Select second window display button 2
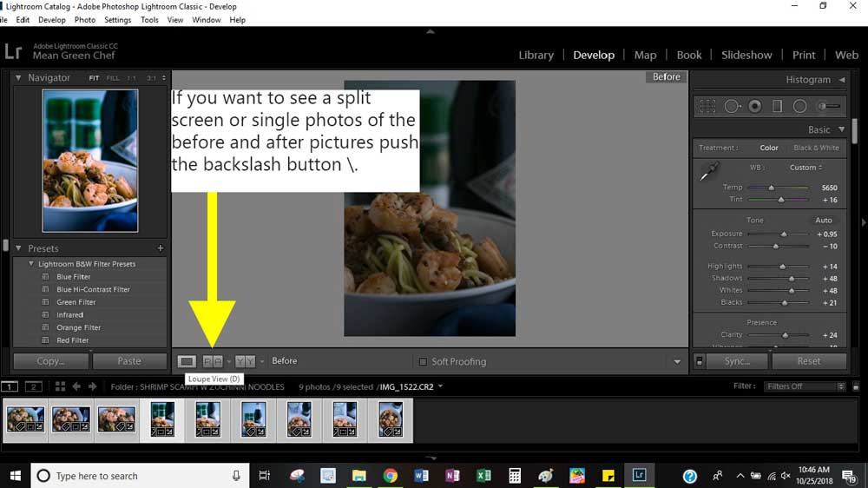The image size is (868, 488). pos(33,386)
